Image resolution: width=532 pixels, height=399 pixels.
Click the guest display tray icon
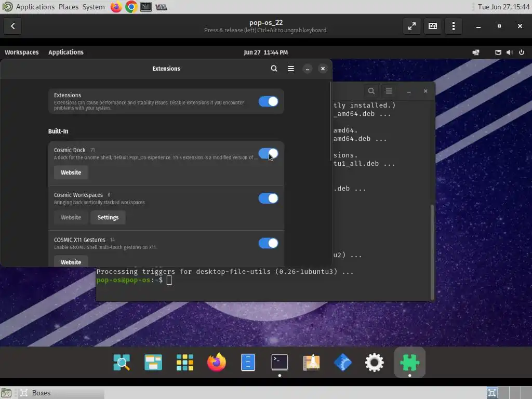(x=476, y=52)
